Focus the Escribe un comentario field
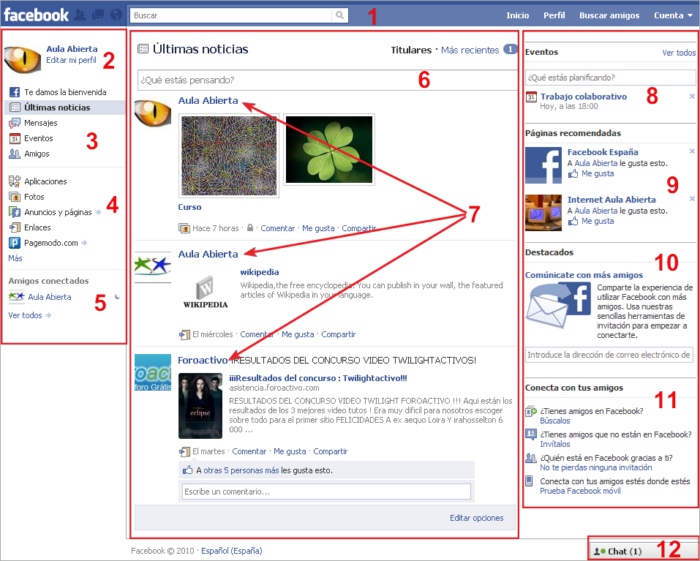This screenshot has width=700, height=561. (326, 492)
